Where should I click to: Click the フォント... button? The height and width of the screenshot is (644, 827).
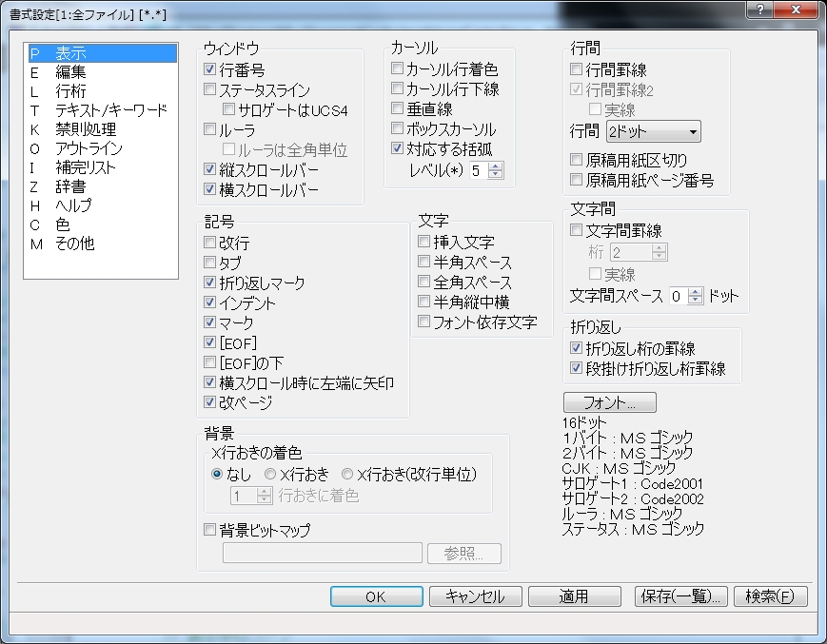point(609,401)
